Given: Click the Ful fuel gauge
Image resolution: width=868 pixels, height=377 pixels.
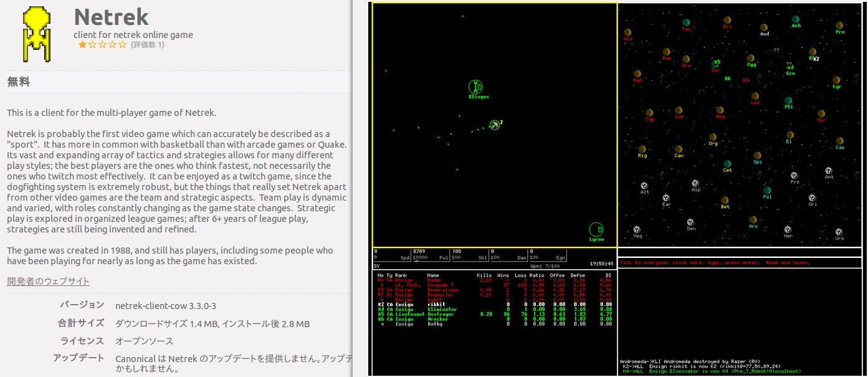Looking at the screenshot, I should (431, 254).
